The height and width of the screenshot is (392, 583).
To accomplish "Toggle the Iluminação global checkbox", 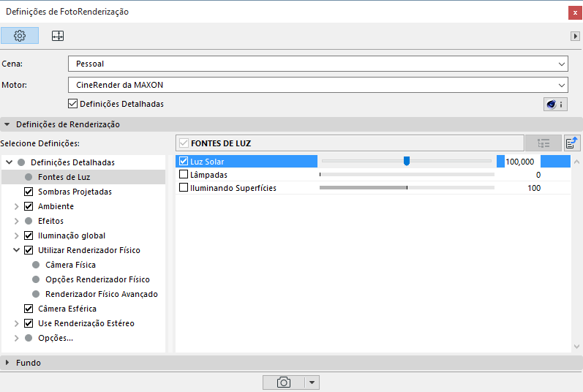I will tap(29, 235).
